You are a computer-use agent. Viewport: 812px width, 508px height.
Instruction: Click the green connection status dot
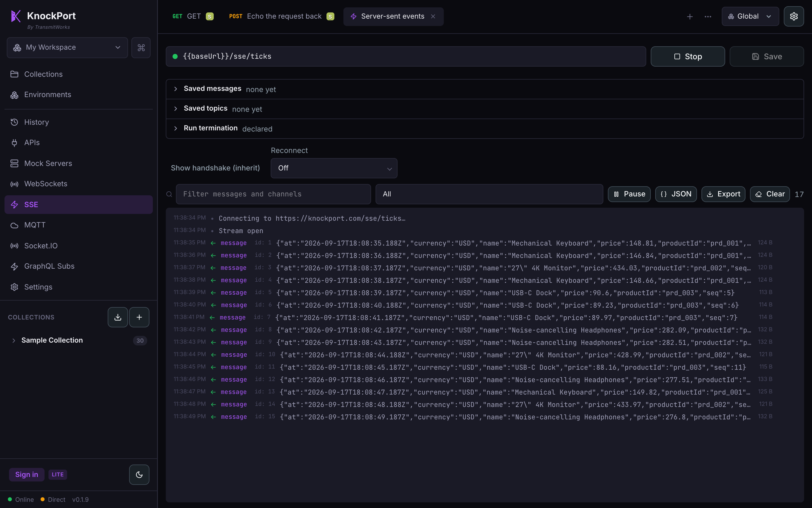[175, 56]
